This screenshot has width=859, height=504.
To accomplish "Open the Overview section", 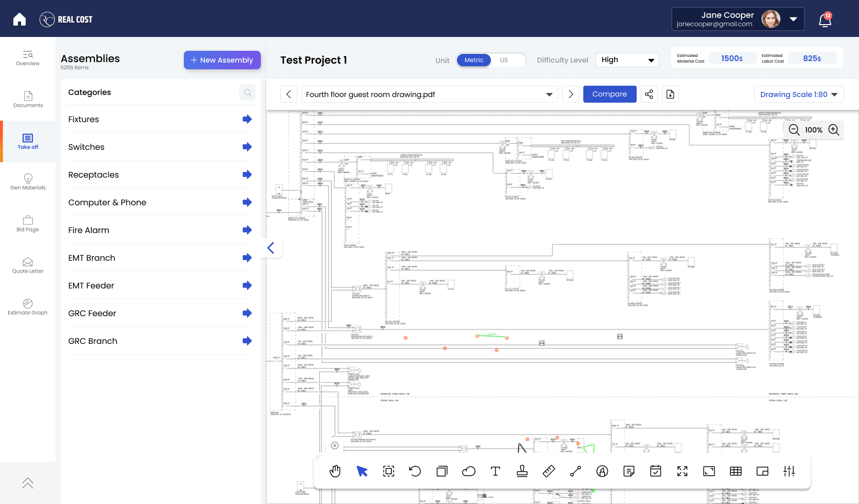I will [28, 58].
